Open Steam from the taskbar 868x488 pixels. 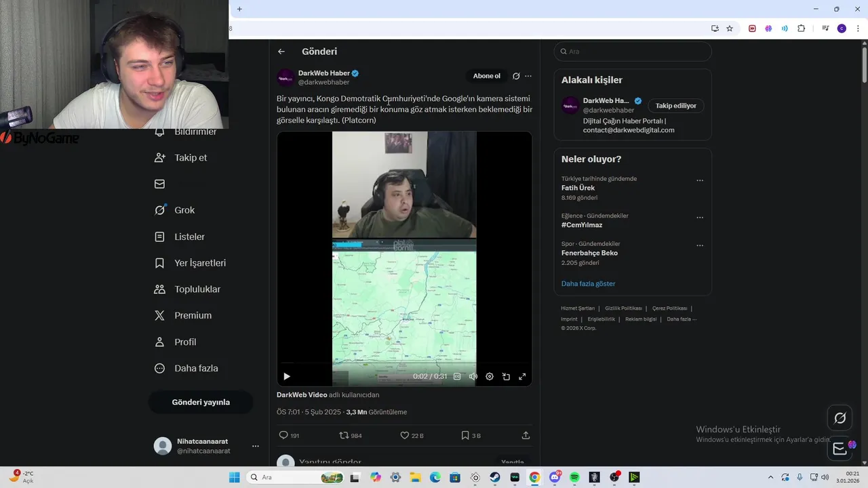(495, 477)
